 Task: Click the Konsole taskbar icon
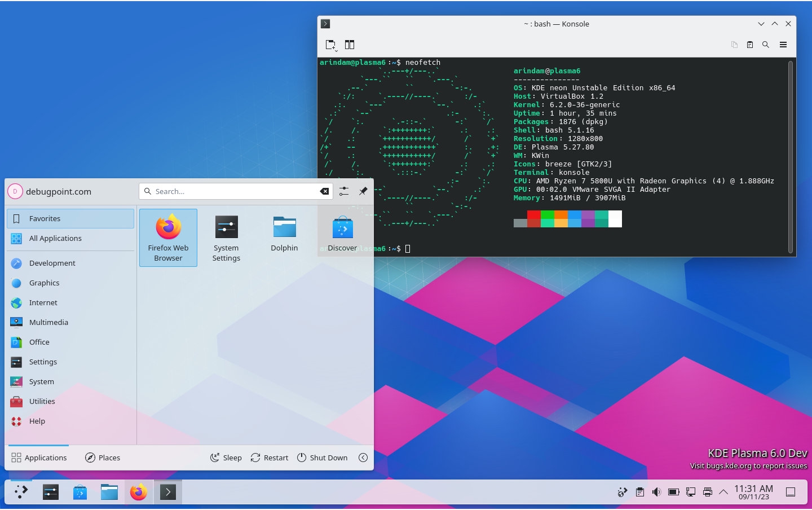[168, 492]
